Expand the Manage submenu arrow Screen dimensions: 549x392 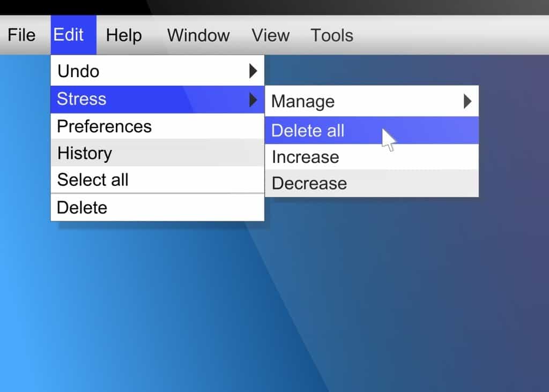pyautogui.click(x=468, y=101)
